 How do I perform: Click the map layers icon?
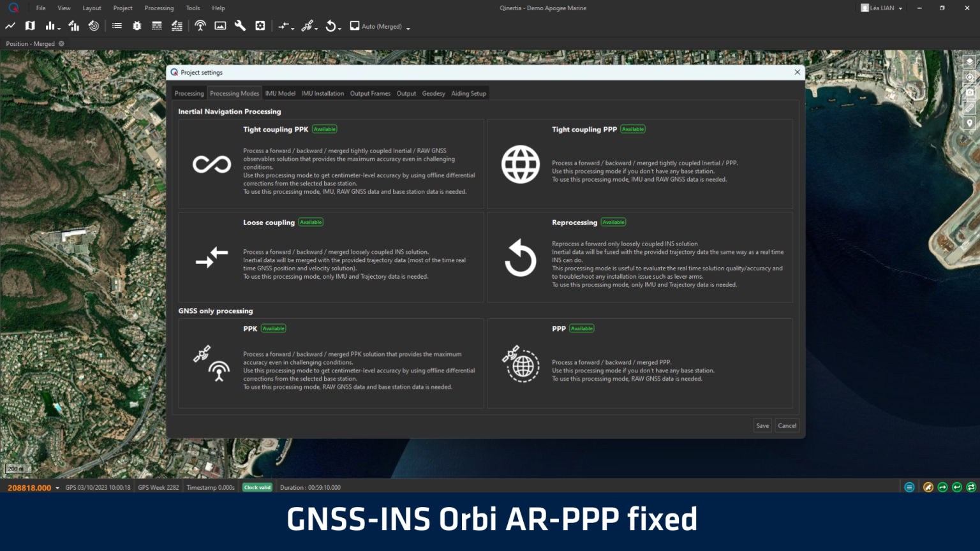click(969, 62)
